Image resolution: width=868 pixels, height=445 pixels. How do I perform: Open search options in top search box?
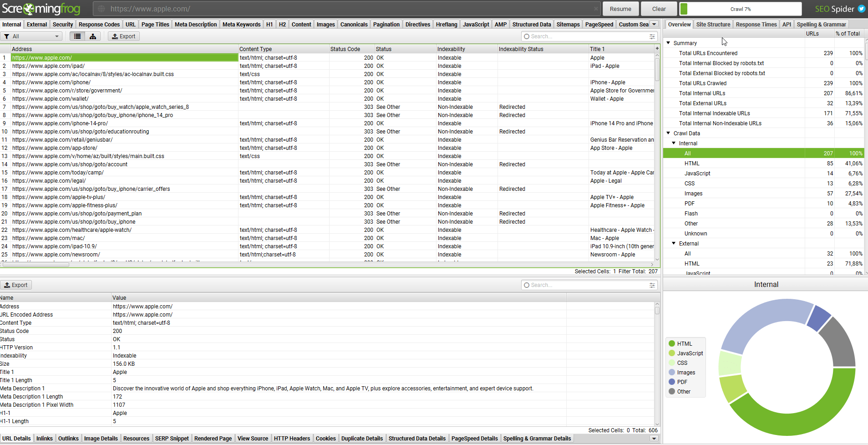click(652, 36)
